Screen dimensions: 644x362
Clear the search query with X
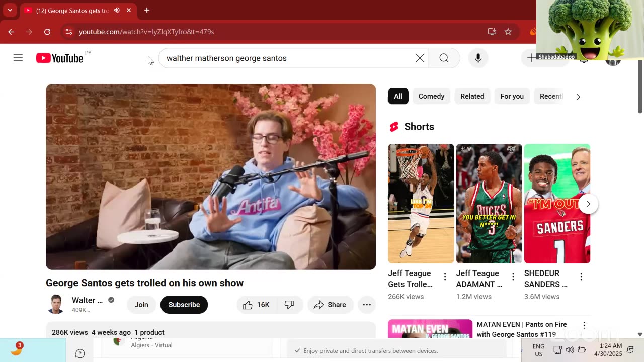pyautogui.click(x=420, y=58)
